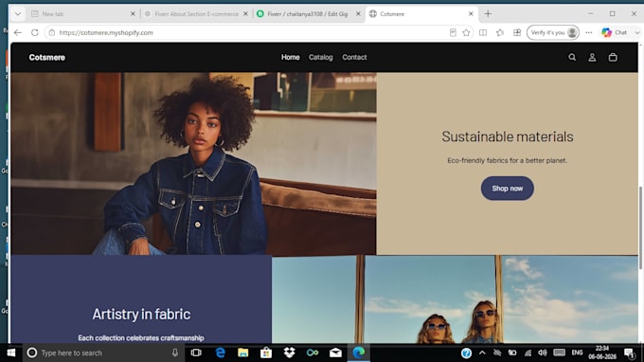Viewport: 644px width, 362px height.
Task: Open the notification center icon
Action: 629,353
